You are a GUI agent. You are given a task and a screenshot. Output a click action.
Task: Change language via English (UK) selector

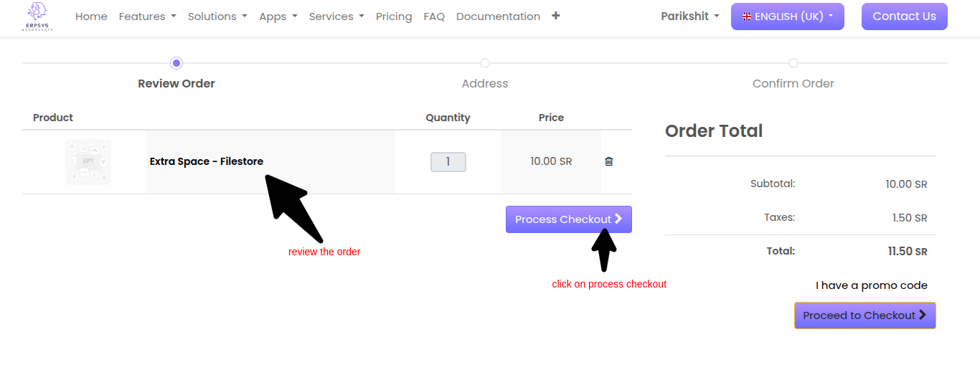(787, 16)
